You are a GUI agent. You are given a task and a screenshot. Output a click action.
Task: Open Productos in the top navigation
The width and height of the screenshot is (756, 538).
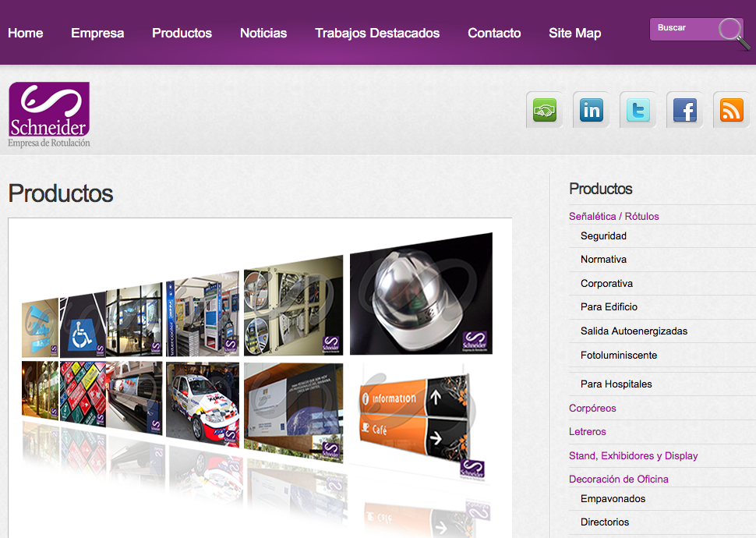tap(182, 33)
